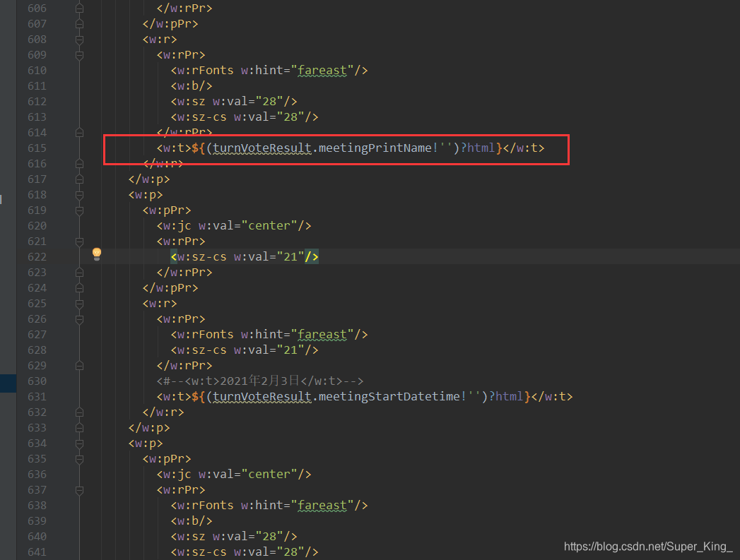The width and height of the screenshot is (740, 560).
Task: Toggle code fold at line 608
Action: [x=79, y=40]
